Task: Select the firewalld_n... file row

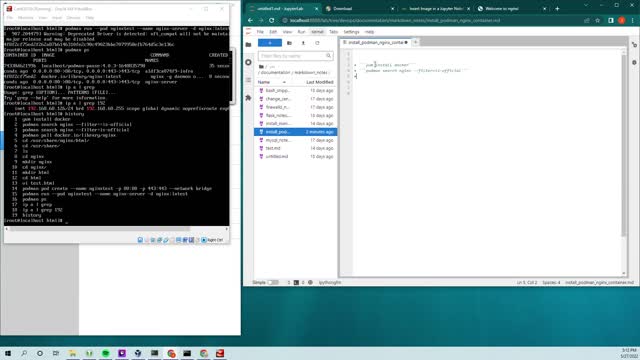Action: pyautogui.click(x=296, y=107)
